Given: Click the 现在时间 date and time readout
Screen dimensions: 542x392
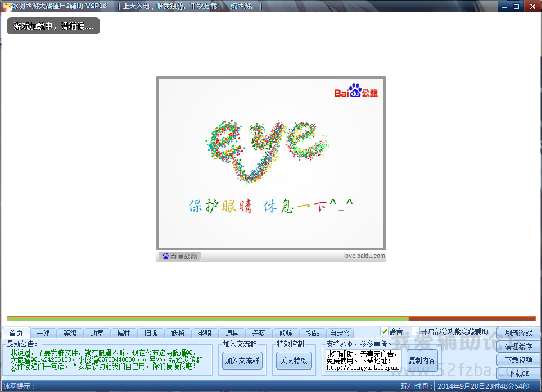Looking at the screenshot, I should point(483,386).
